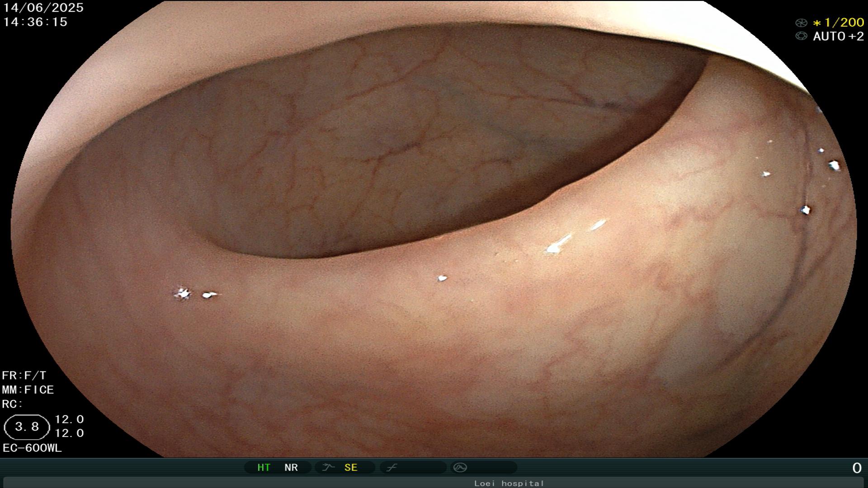The width and height of the screenshot is (868, 488).
Task: Click the iris aperture icon beside AUTO +2
Action: [x=801, y=36]
